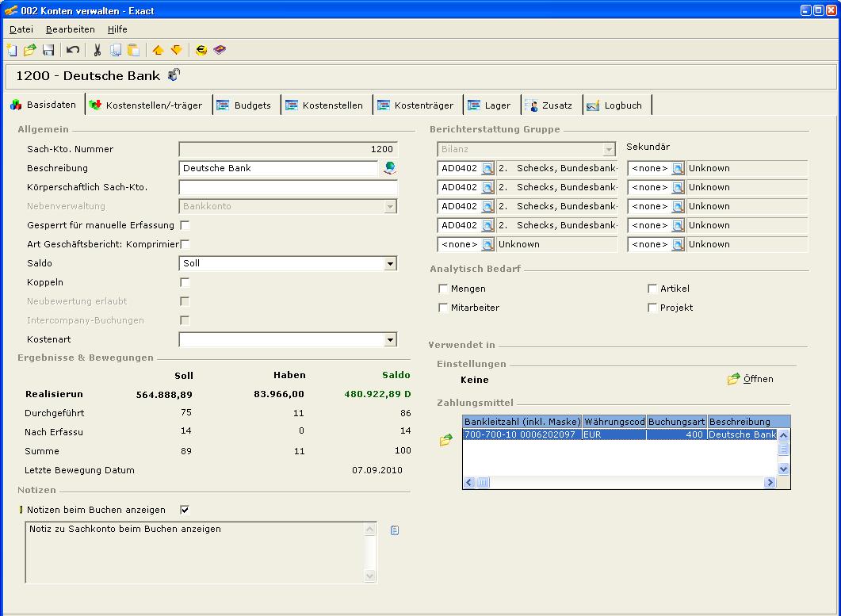Click the Intercompany-Buchungen checkbox
The width and height of the screenshot is (841, 616).
click(185, 320)
